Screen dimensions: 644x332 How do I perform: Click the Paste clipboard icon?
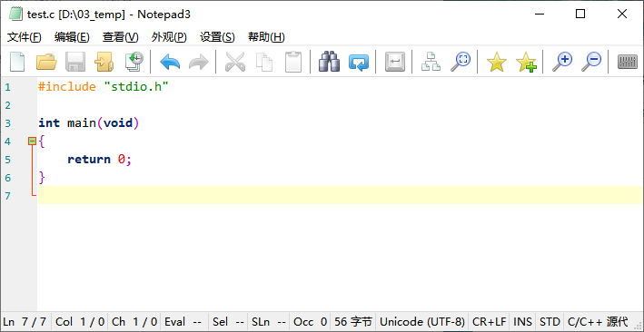[293, 62]
